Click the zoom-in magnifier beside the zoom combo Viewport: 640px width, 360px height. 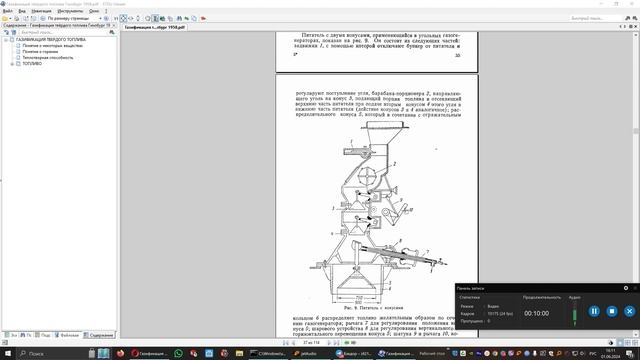[x=106, y=18]
